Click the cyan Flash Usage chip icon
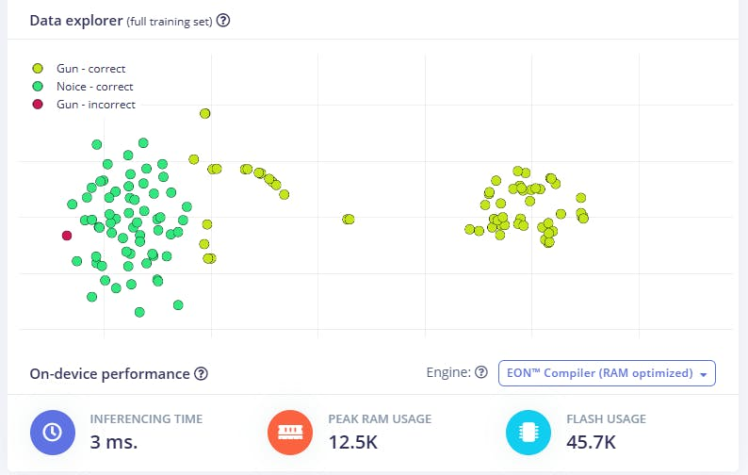The width and height of the screenshot is (748, 475). point(529,432)
